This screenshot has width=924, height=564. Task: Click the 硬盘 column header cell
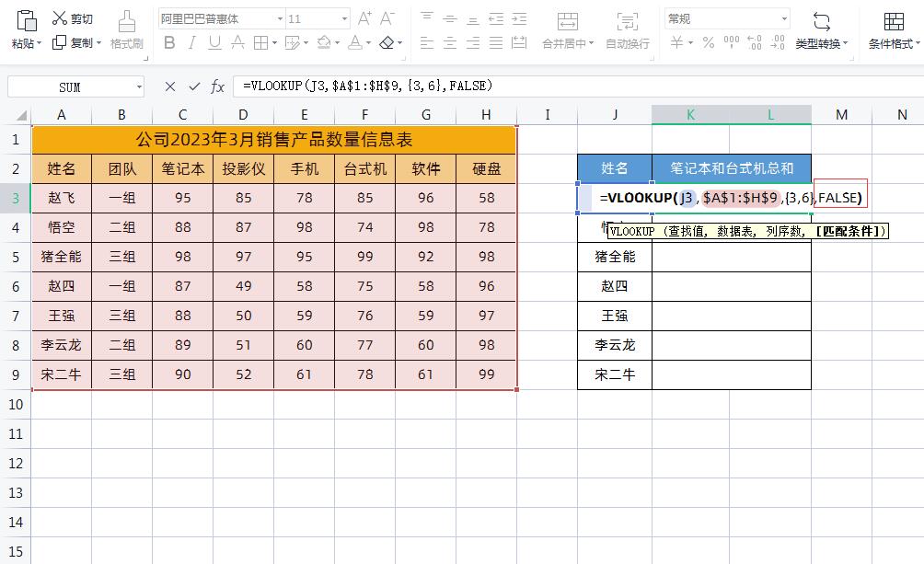(486, 169)
